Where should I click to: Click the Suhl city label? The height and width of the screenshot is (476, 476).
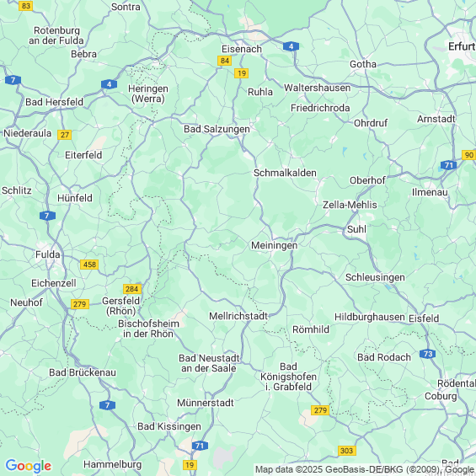click(356, 229)
